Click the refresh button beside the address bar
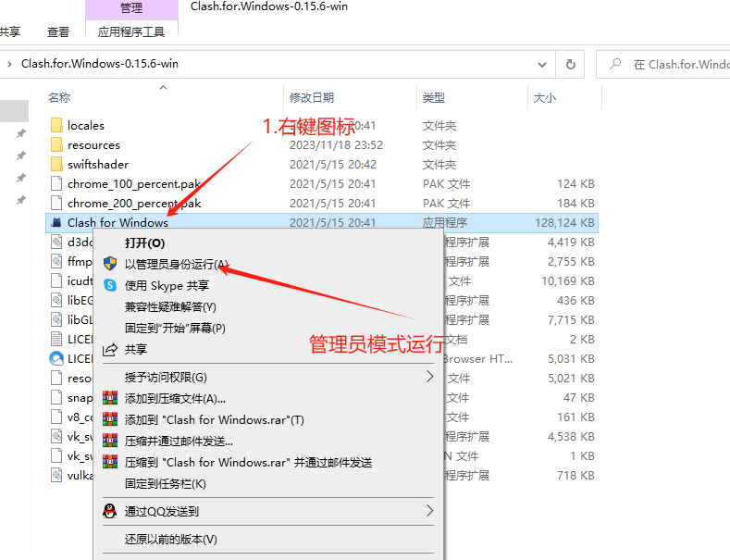Image resolution: width=730 pixels, height=560 pixels. click(x=571, y=65)
